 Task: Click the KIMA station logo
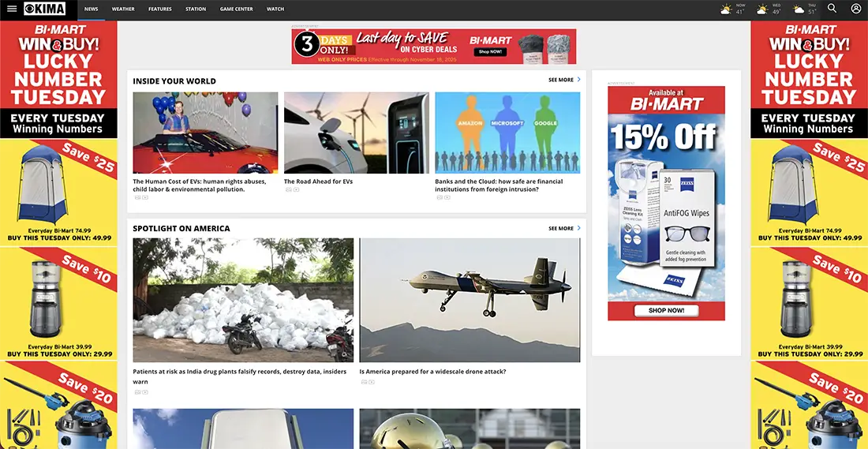coord(44,9)
